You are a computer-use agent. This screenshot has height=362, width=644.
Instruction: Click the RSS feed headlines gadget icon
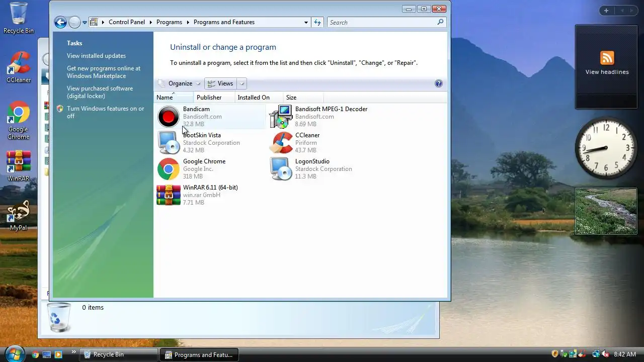click(x=607, y=58)
